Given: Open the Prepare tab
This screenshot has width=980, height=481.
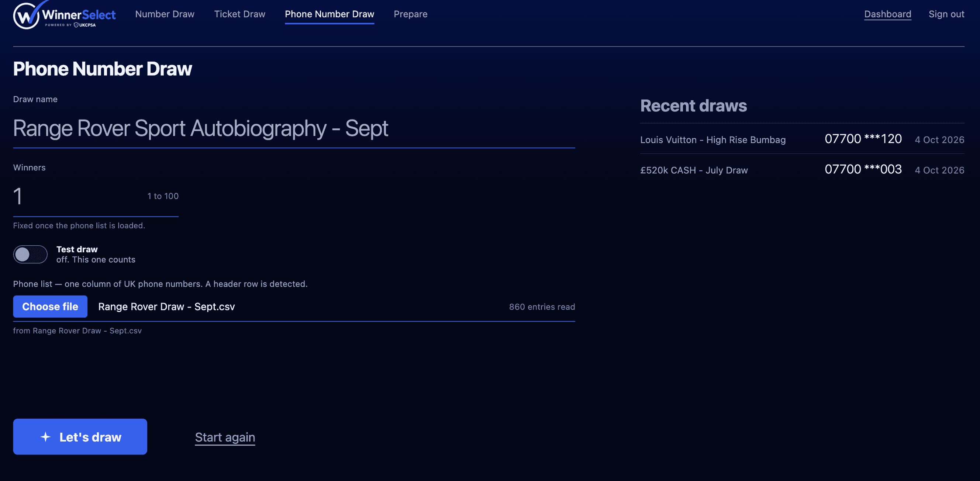Looking at the screenshot, I should coord(411,14).
